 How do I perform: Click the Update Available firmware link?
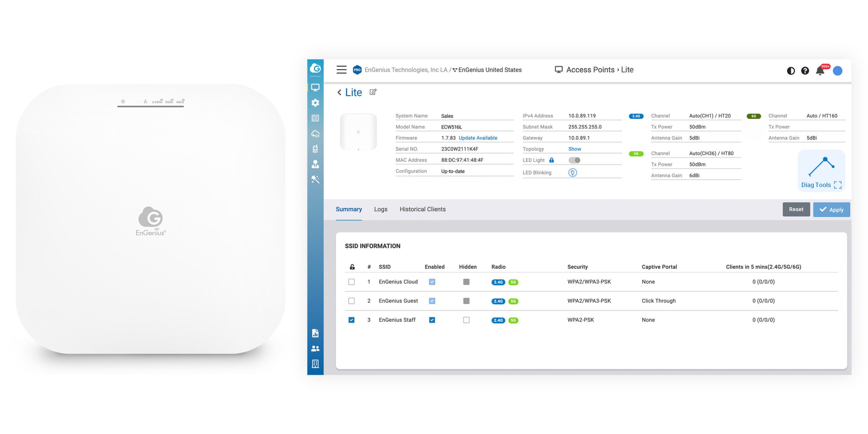477,138
